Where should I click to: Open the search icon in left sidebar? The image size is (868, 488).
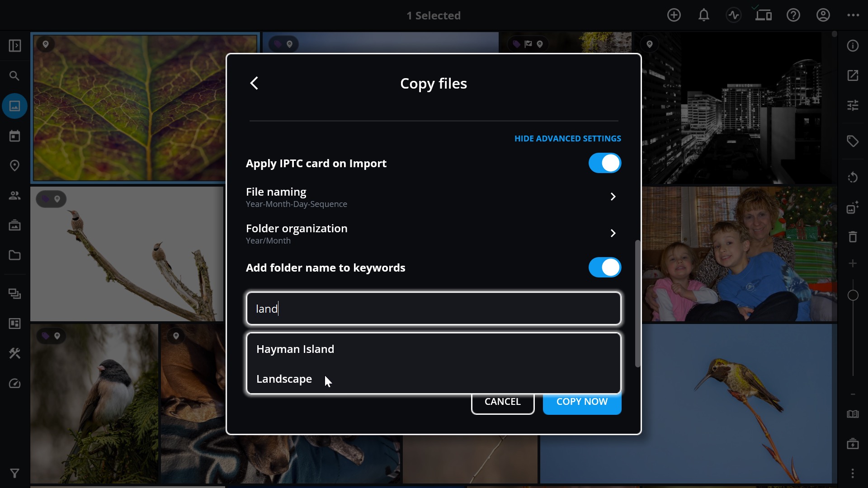[15, 76]
